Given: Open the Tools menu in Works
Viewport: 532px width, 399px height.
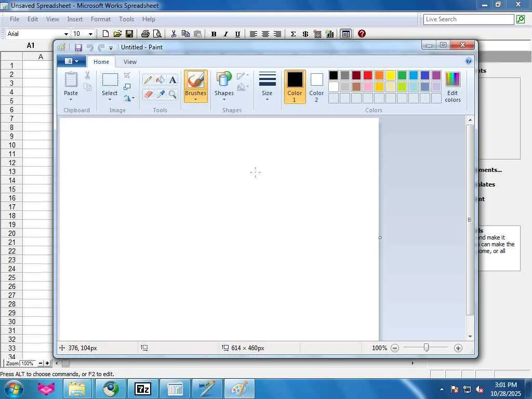Looking at the screenshot, I should click(x=127, y=19).
